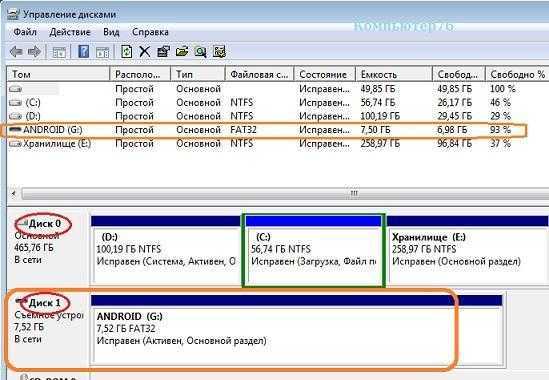Click the drive icon of the unnamed volume
The height and width of the screenshot is (380, 549).
(x=15, y=89)
